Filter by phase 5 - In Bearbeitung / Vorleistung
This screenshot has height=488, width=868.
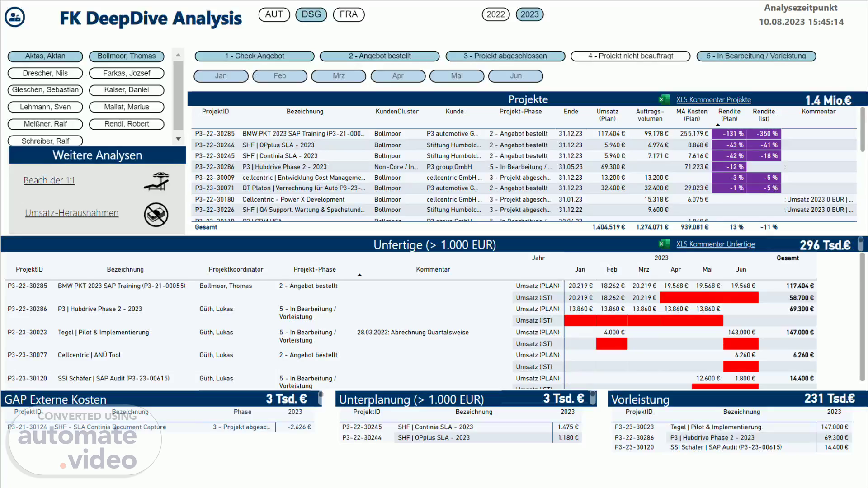[x=756, y=56]
